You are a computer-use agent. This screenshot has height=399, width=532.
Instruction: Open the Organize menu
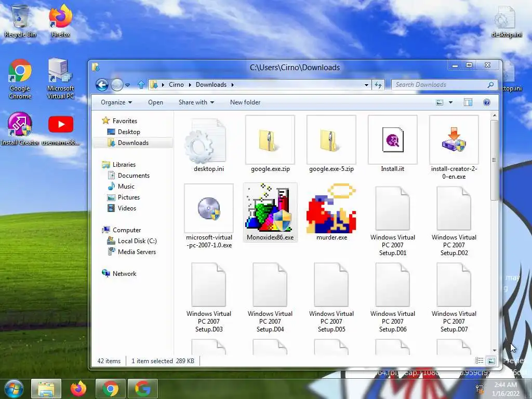tap(116, 102)
